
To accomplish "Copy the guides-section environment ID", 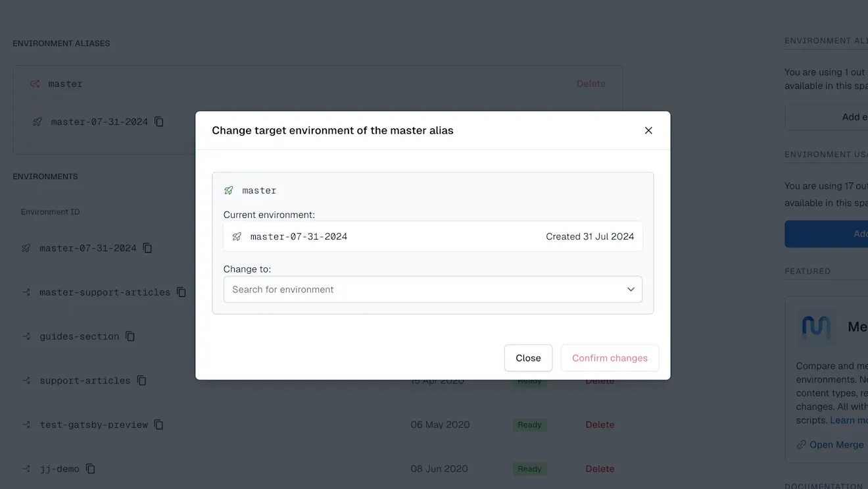I will 130,336.
